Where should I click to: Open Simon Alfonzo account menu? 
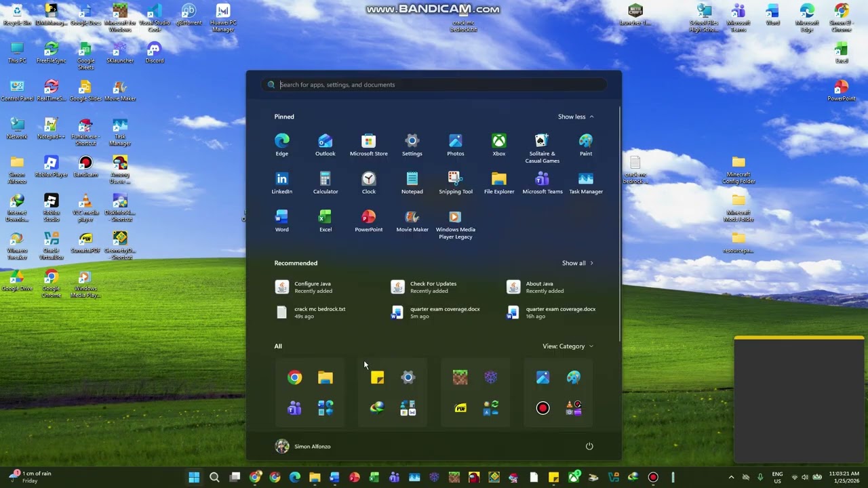click(x=303, y=446)
